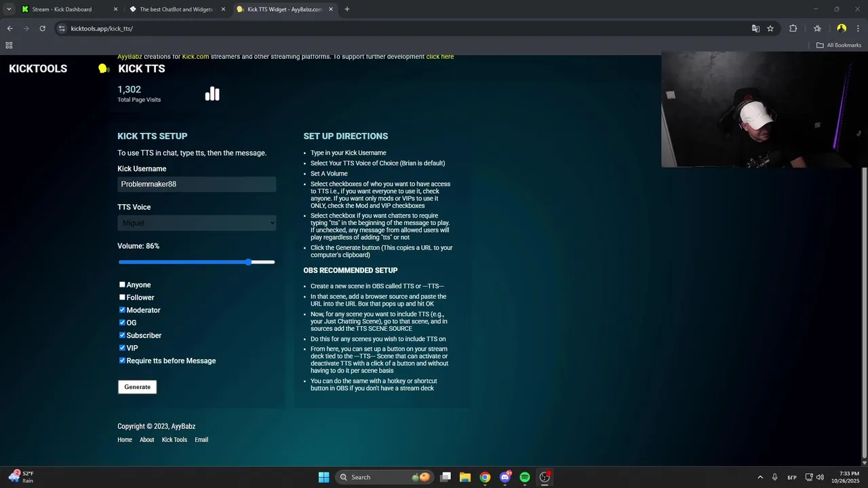Open the clock and date 7:33 PM
The height and width of the screenshot is (488, 868).
[x=845, y=477]
